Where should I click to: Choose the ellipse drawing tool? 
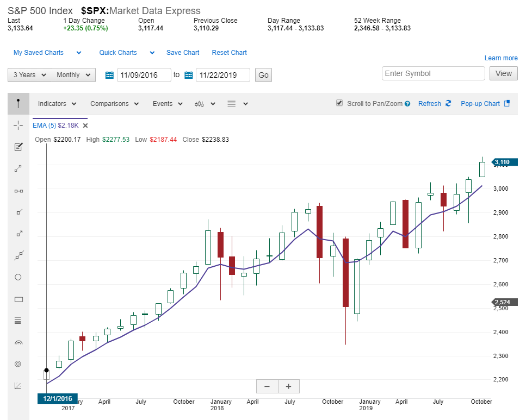tap(18, 277)
